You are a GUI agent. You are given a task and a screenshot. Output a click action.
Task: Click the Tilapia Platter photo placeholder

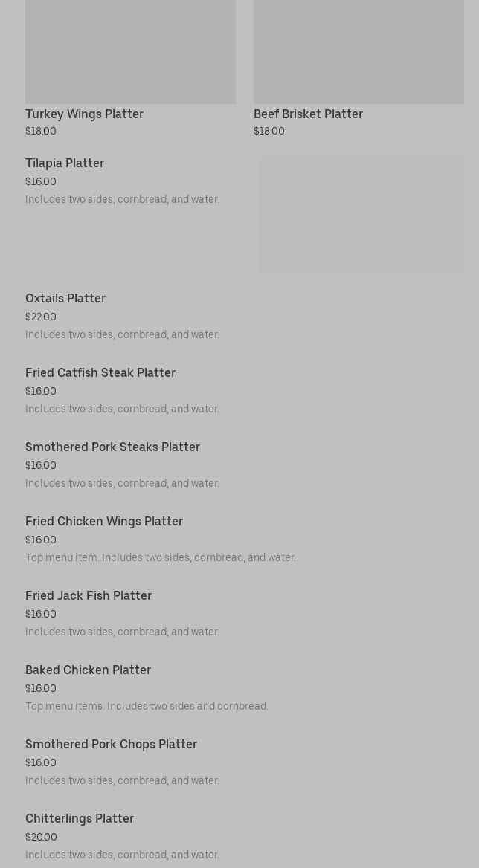tap(361, 214)
